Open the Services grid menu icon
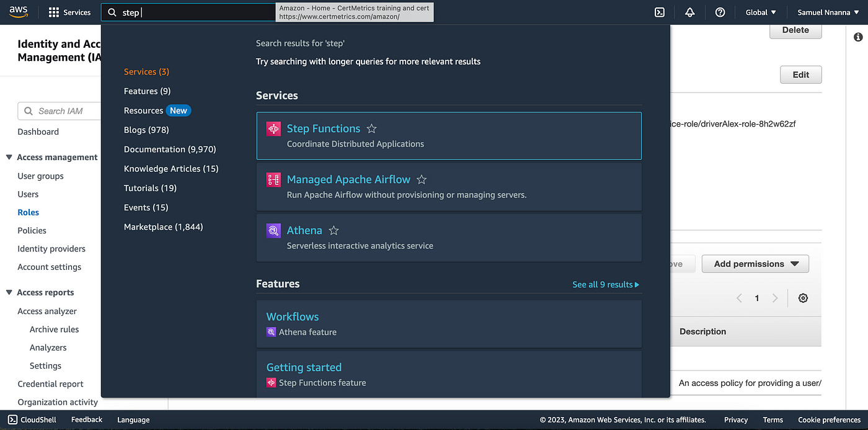The height and width of the screenshot is (430, 868). coord(54,12)
